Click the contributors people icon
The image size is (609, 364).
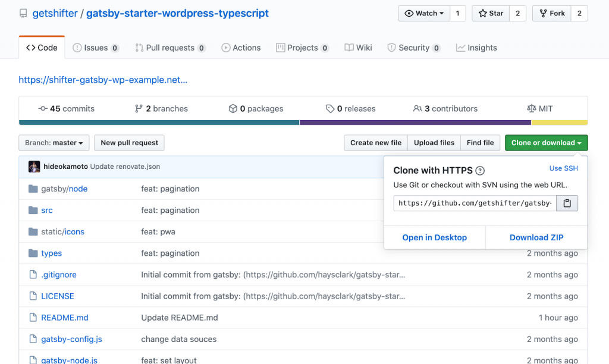(x=417, y=109)
